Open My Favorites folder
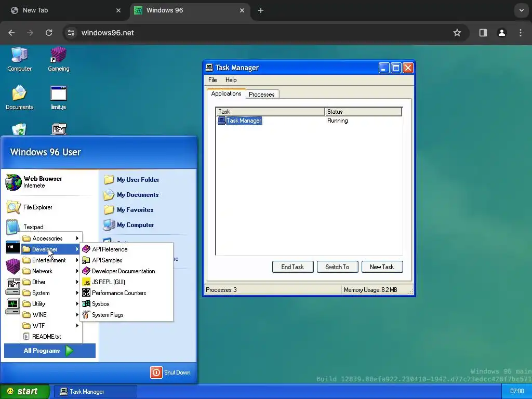532x399 pixels. 128,210
